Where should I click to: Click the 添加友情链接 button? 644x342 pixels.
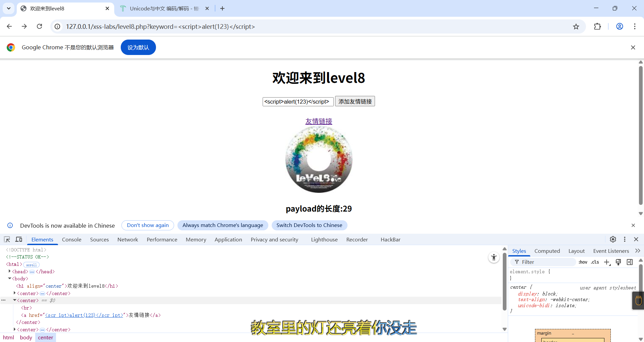tap(355, 101)
